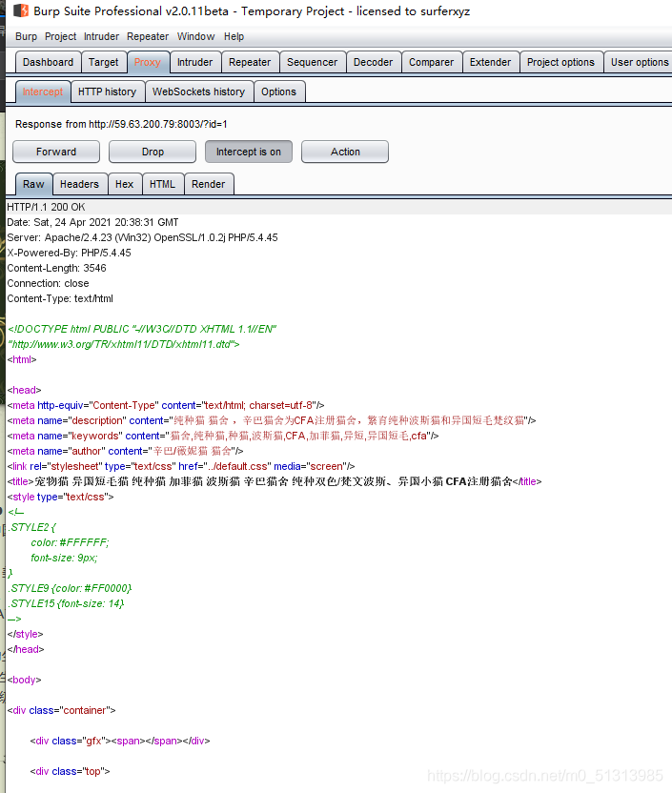Click the closing style tag line
This screenshot has width=672, height=793.
tap(26, 634)
